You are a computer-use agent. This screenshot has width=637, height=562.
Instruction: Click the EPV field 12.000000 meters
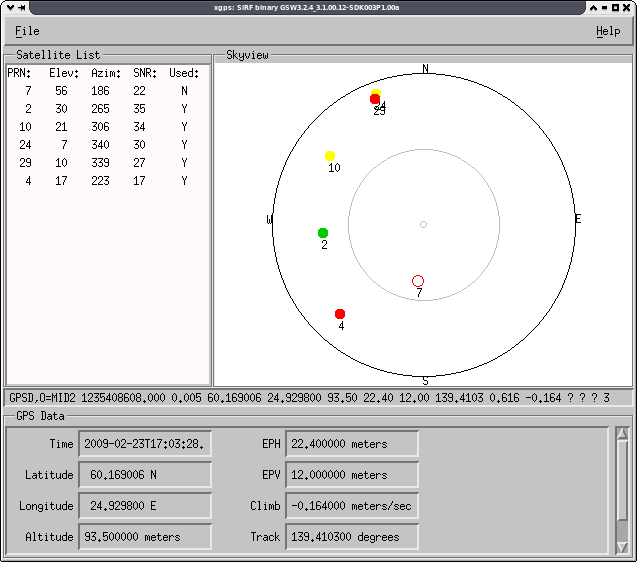point(352,475)
